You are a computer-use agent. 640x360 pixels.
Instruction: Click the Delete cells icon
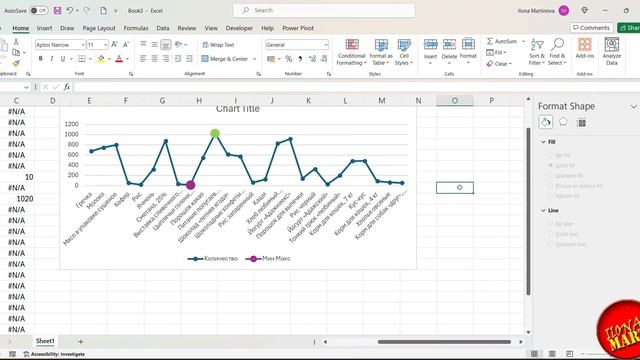click(x=449, y=44)
